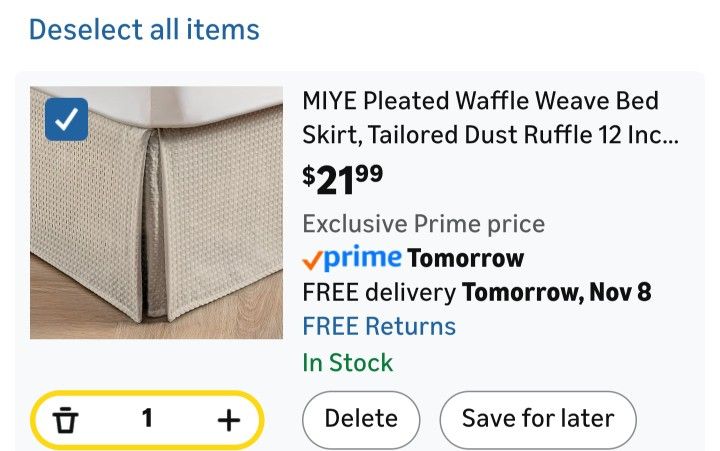The width and height of the screenshot is (720, 451).
Task: Uncheck the MIYE bed skirt item checkbox
Action: pyautogui.click(x=67, y=121)
